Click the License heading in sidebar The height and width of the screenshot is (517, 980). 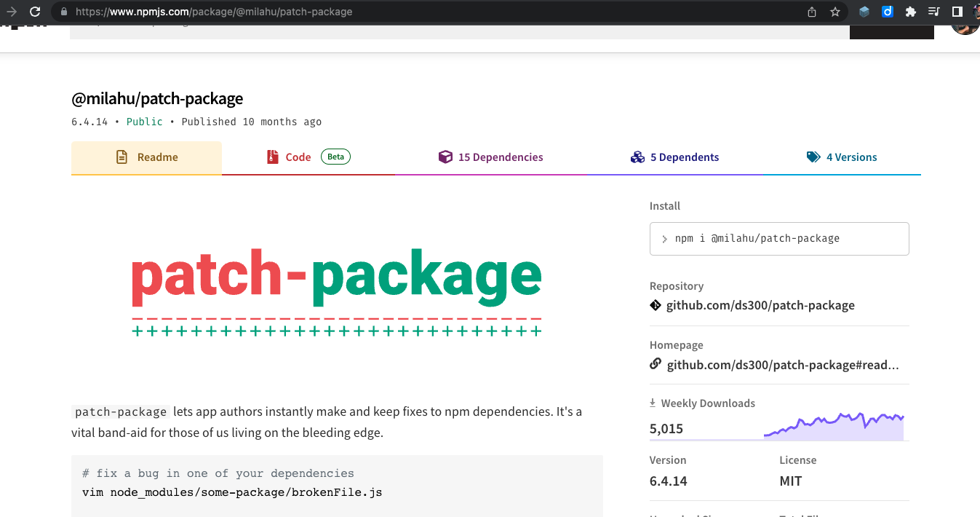[x=798, y=460]
